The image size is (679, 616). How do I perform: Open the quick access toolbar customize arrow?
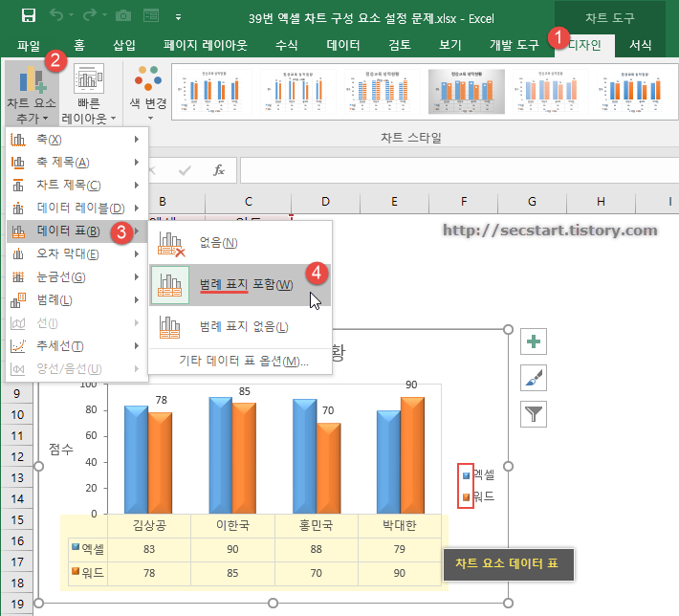pos(178,17)
